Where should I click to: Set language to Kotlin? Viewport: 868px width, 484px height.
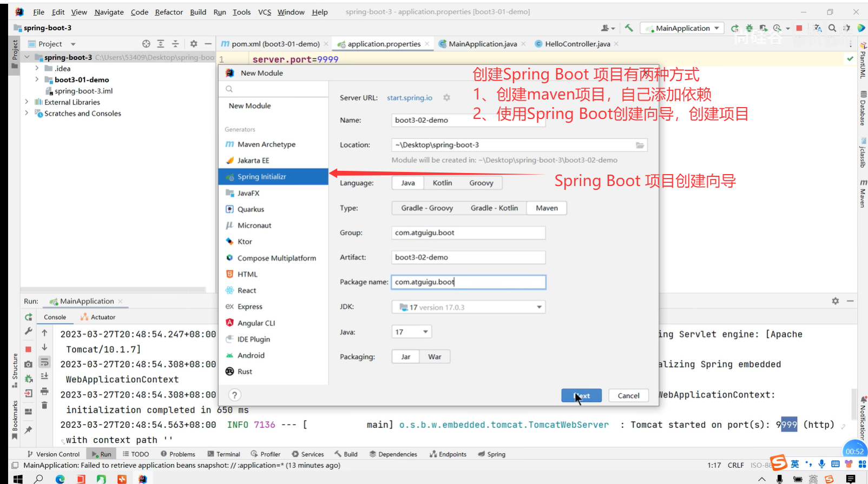(442, 183)
